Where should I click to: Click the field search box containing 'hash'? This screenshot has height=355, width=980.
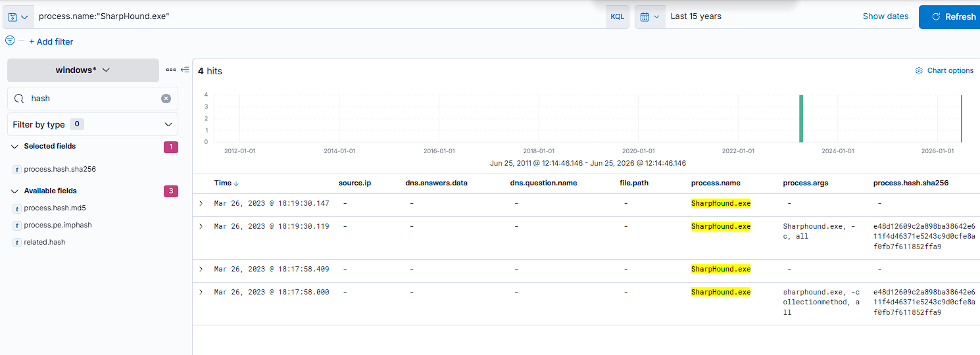[x=93, y=99]
